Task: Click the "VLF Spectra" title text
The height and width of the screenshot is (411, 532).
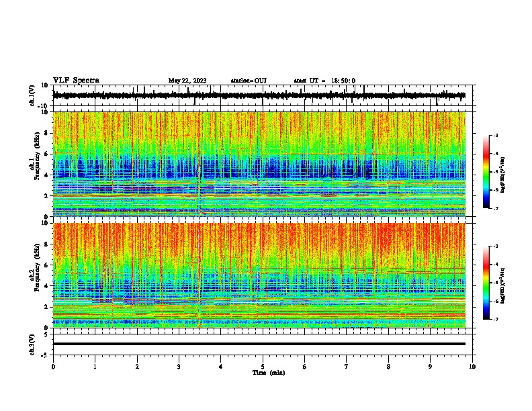Action: 76,81
